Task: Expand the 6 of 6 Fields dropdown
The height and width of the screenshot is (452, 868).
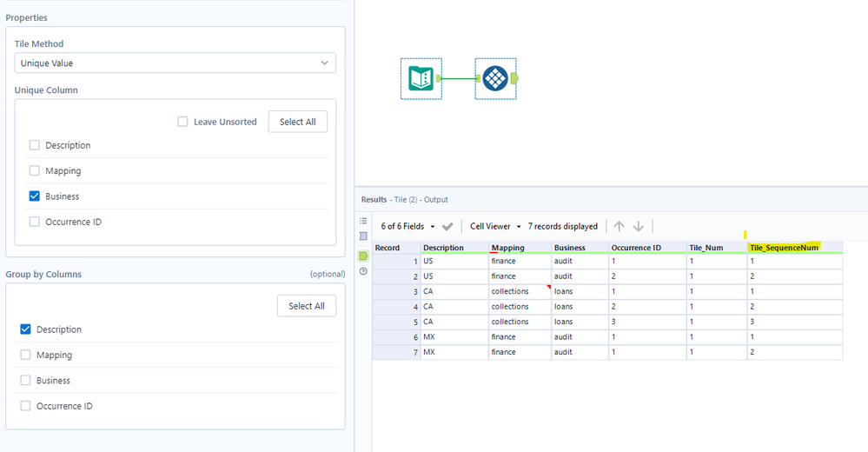Action: tap(408, 226)
